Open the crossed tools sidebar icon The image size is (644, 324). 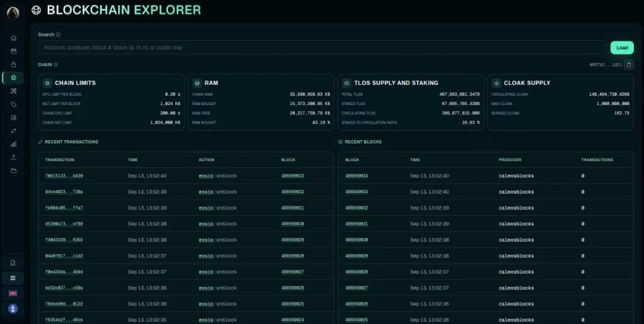pos(14,91)
